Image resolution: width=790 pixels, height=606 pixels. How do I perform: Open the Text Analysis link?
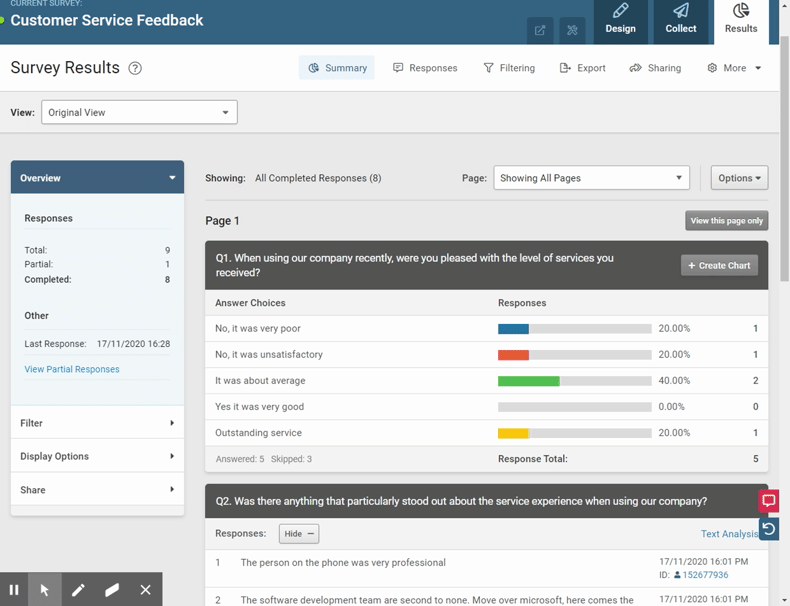(729, 533)
